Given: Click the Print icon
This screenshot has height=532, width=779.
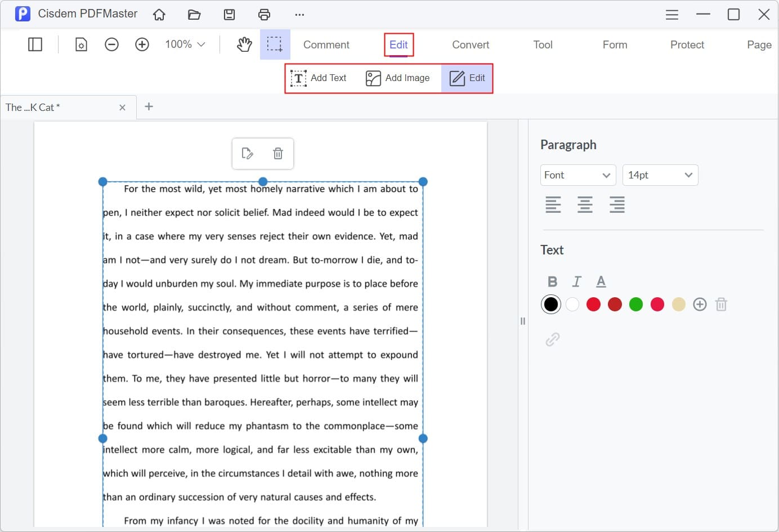Looking at the screenshot, I should pos(264,15).
